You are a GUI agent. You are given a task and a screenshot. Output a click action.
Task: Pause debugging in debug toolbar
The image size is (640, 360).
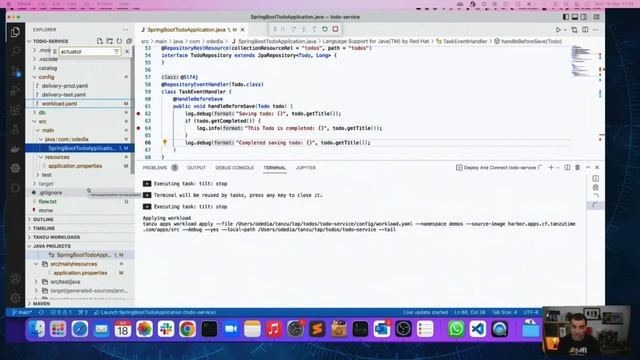pos(283,29)
